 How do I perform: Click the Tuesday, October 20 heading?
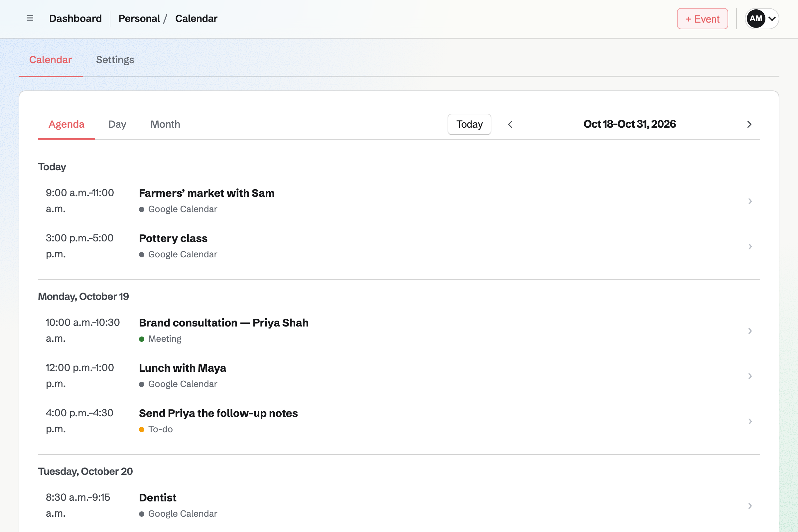tap(85, 471)
